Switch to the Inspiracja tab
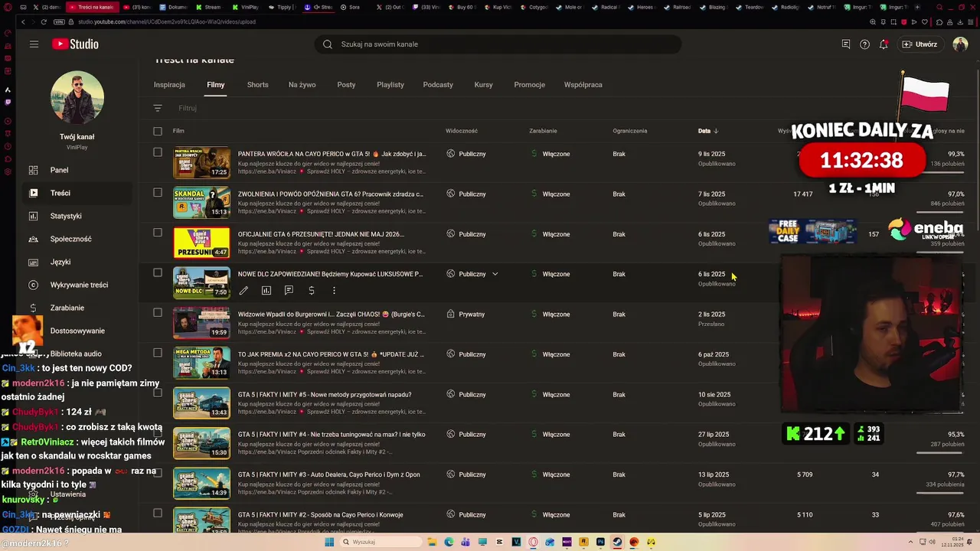 (169, 85)
